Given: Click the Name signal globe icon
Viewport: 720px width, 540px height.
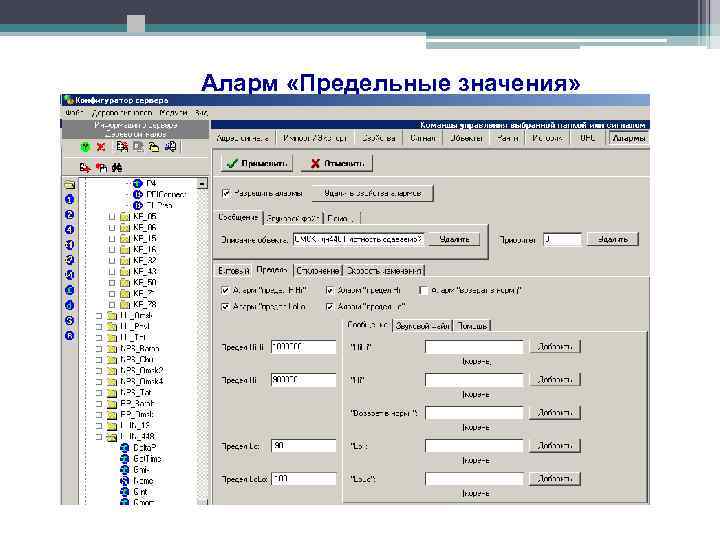Looking at the screenshot, I should coord(124,481).
